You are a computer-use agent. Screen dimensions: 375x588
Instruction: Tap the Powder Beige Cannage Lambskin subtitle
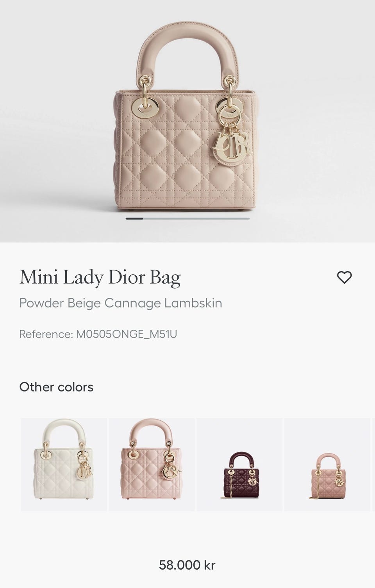point(121,303)
